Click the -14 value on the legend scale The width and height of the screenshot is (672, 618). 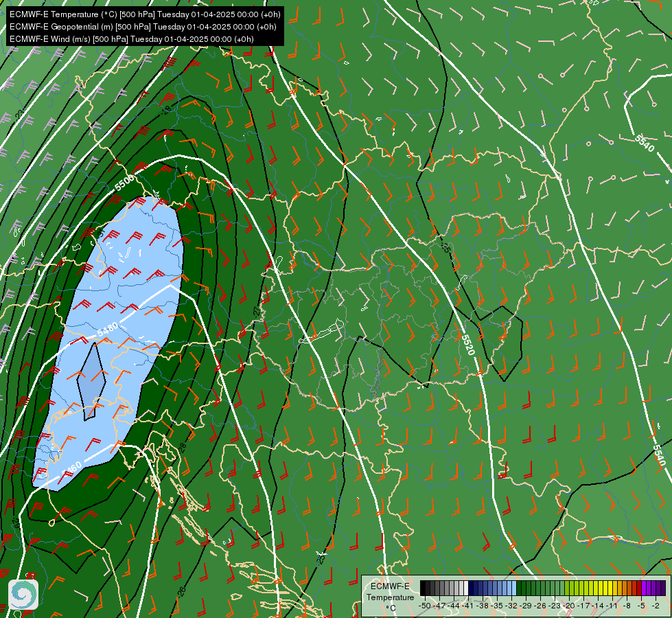coord(599,606)
